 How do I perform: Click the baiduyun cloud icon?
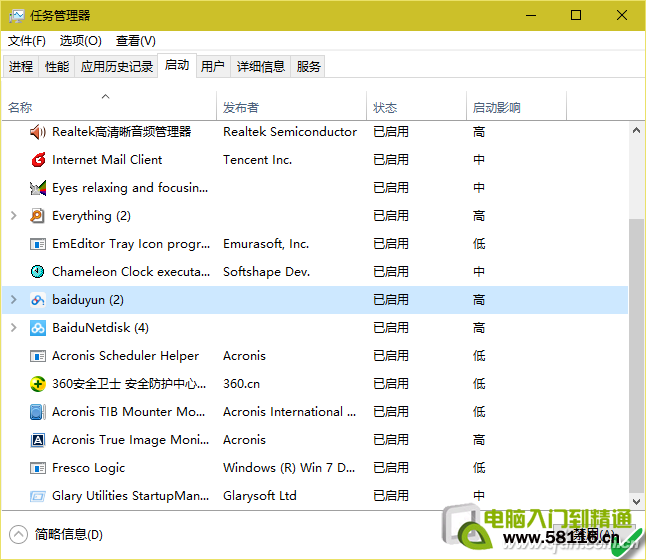point(37,300)
